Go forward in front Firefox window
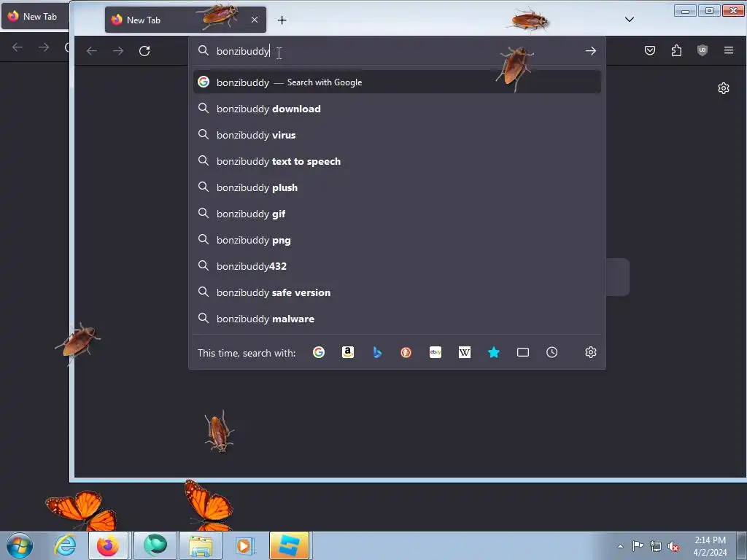The image size is (747, 560). click(118, 50)
